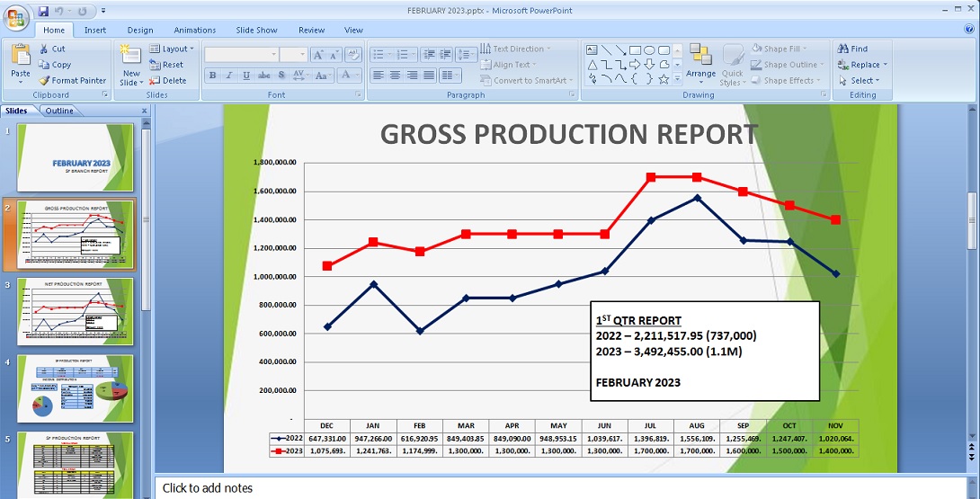
Task: Toggle Text Shadow formatting
Action: pos(281,76)
